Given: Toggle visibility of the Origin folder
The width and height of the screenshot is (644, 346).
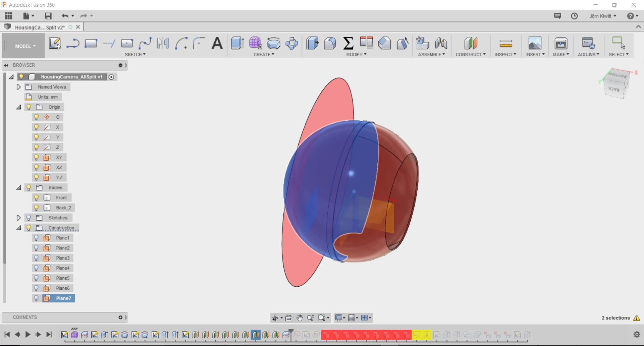Looking at the screenshot, I should (29, 107).
